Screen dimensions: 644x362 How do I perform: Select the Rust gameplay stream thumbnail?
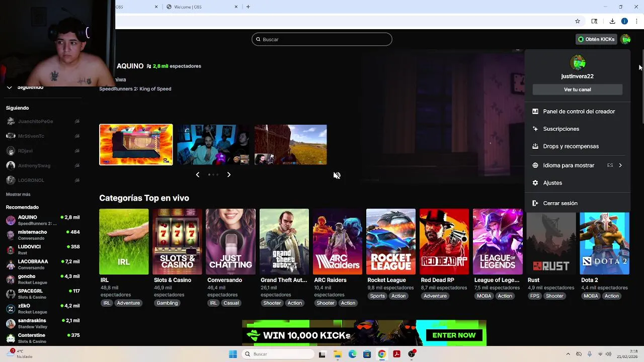click(x=291, y=144)
